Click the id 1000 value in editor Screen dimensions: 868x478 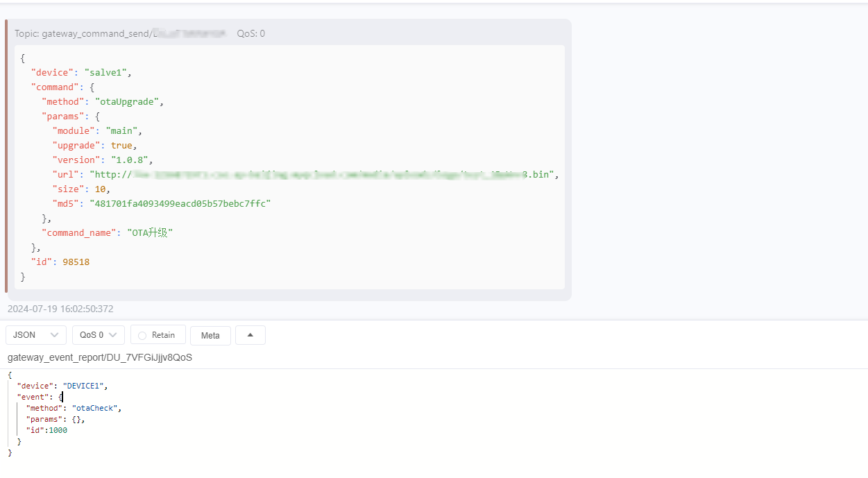[58, 430]
